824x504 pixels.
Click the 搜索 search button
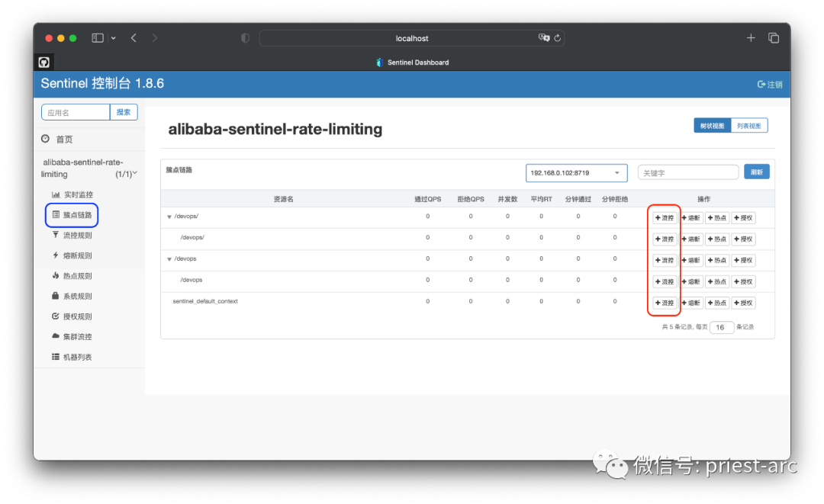tap(124, 112)
